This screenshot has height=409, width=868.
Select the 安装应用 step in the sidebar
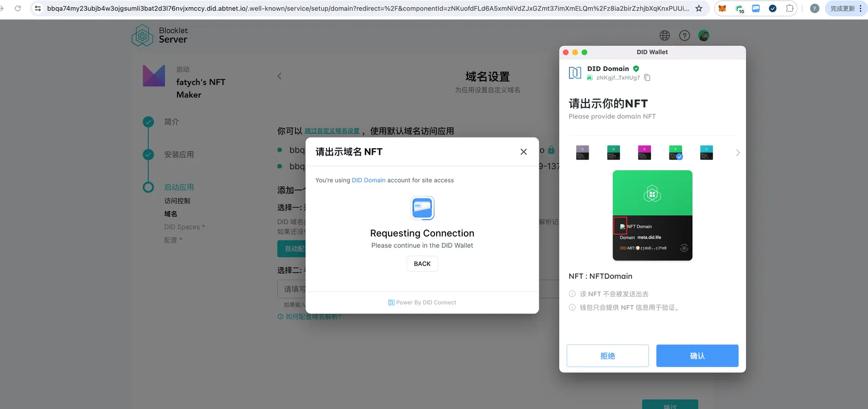(x=179, y=155)
